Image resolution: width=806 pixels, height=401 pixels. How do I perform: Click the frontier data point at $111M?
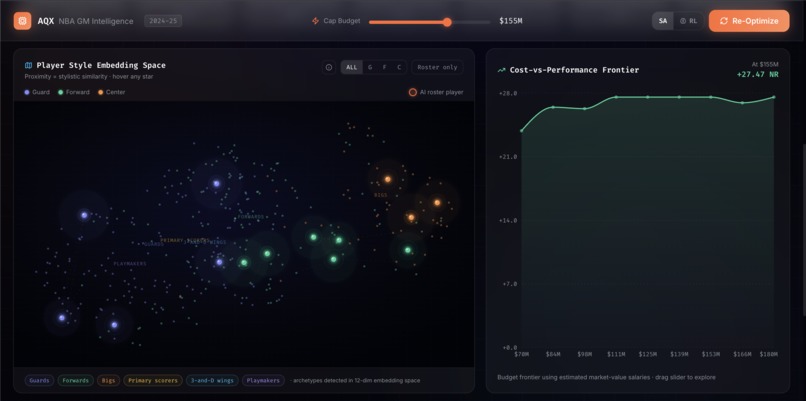point(616,97)
